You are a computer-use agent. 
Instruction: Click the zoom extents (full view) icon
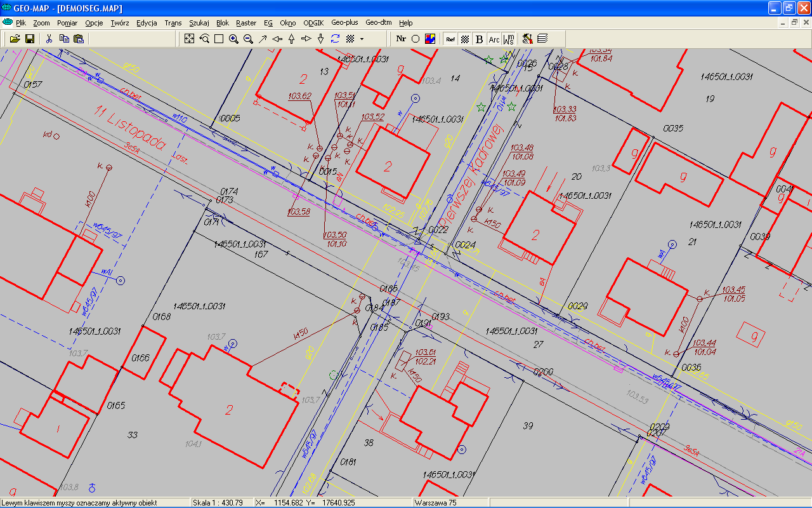click(x=190, y=39)
